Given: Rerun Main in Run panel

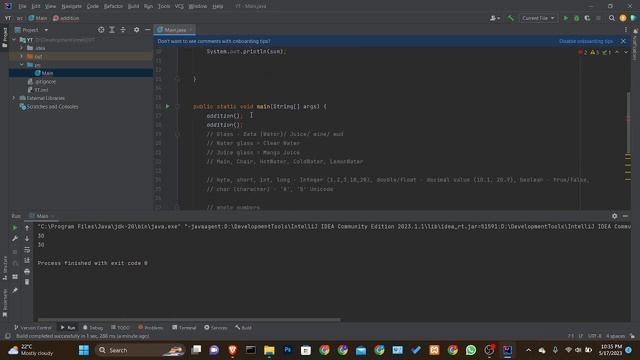Looking at the screenshot, I should coord(15,228).
